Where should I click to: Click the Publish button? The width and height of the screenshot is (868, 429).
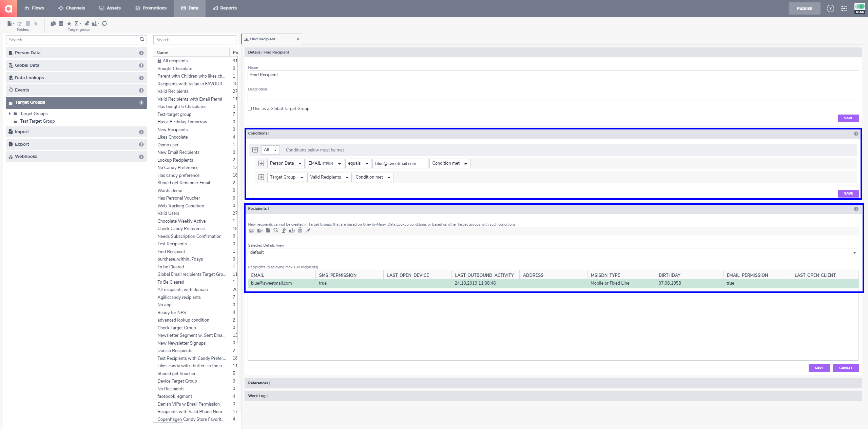pos(804,8)
